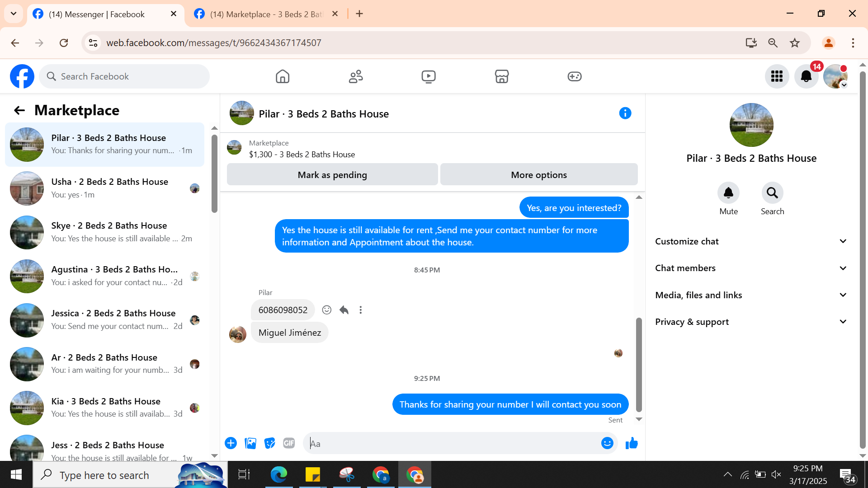The image size is (868, 488).
Task: Show hidden system tray icons
Action: (x=728, y=474)
